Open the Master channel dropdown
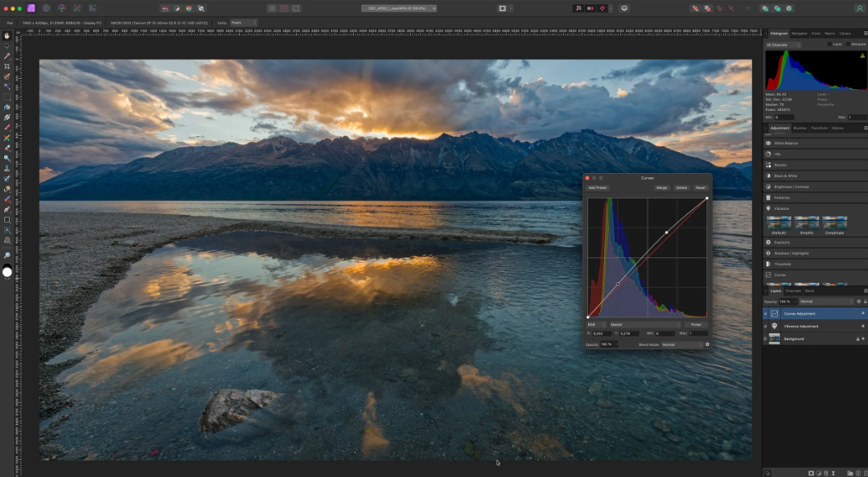868x477 pixels. coord(644,324)
